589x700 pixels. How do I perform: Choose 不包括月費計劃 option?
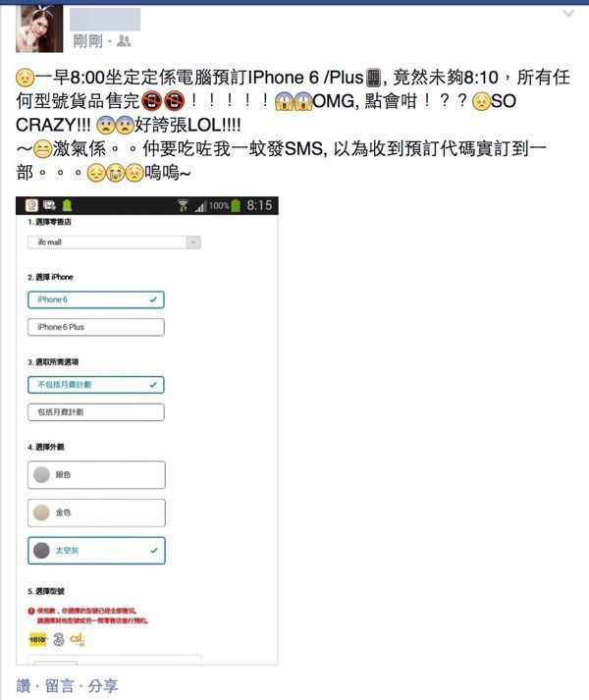(96, 385)
